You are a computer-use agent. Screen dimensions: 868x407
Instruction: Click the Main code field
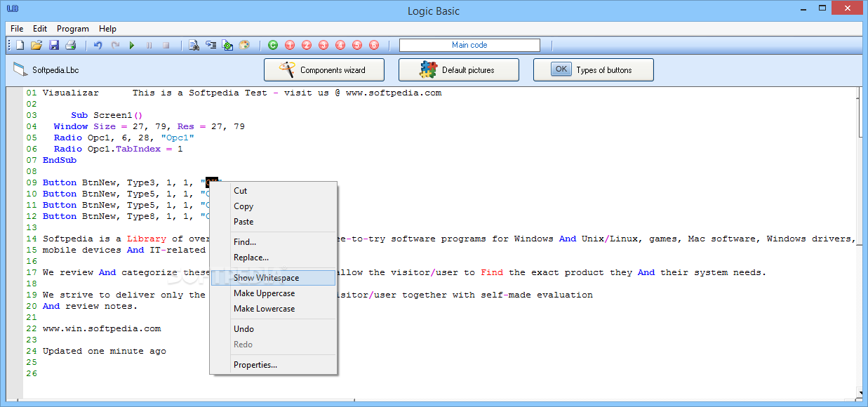(x=469, y=45)
